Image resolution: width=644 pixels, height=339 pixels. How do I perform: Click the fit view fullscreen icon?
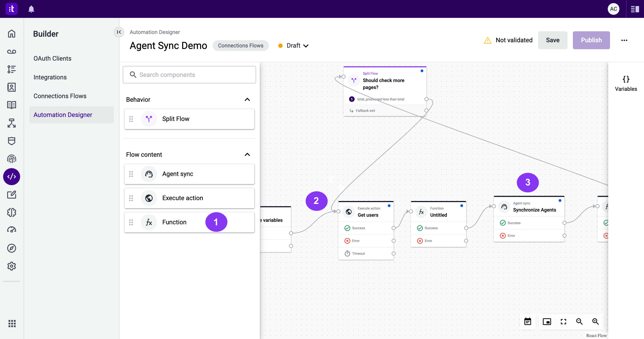coord(563,322)
